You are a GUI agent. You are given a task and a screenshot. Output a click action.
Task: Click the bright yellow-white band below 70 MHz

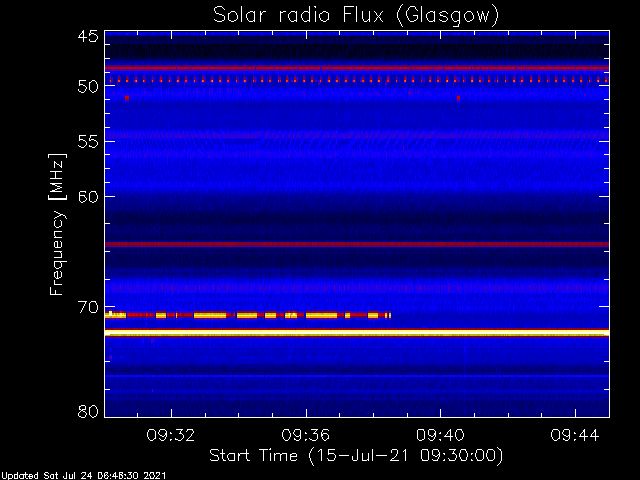[357, 333]
